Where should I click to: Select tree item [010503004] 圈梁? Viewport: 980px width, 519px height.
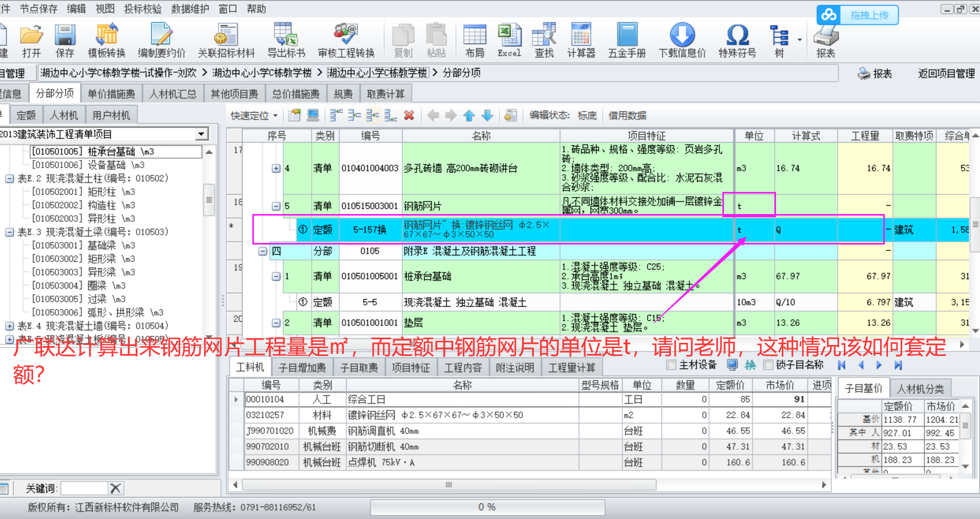78,286
